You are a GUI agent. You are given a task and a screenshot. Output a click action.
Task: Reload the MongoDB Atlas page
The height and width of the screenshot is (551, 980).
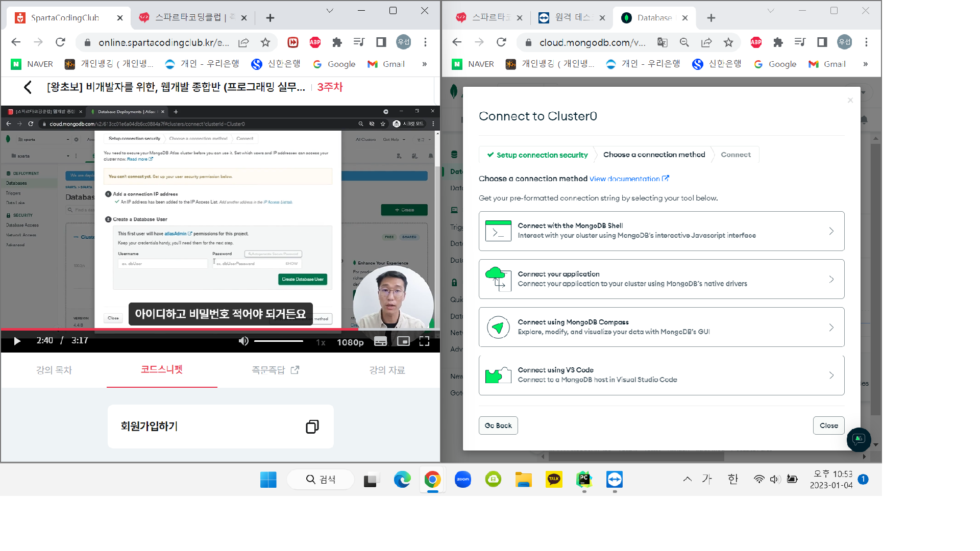click(501, 42)
